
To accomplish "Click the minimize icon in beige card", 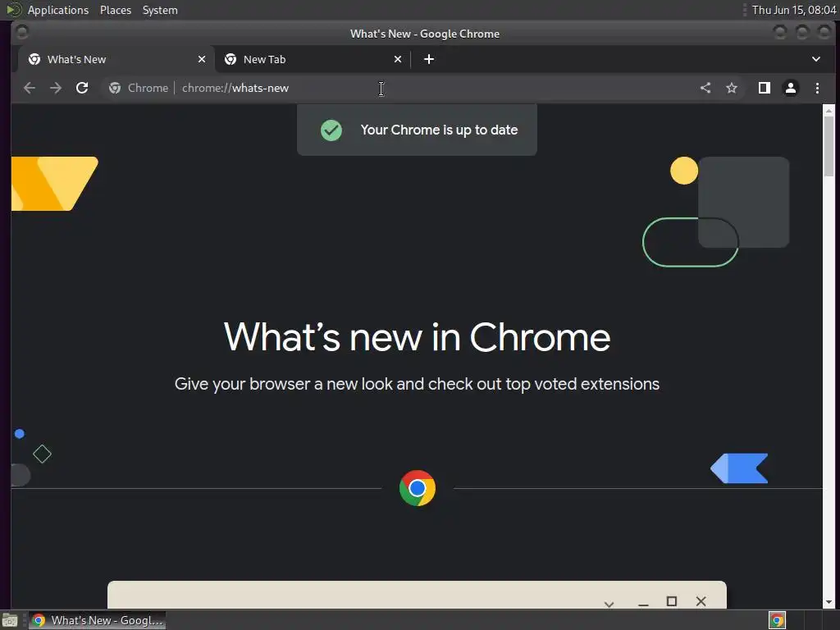I will pos(643,605).
